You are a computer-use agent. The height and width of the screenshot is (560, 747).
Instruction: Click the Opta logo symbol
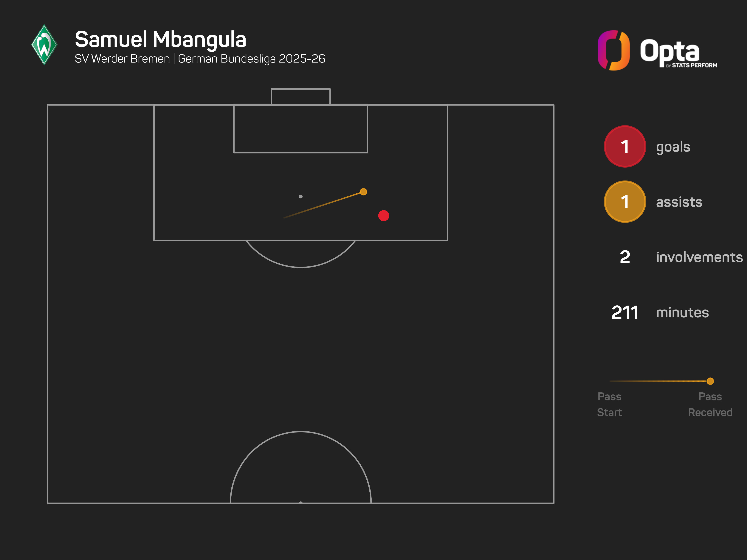pos(613,50)
